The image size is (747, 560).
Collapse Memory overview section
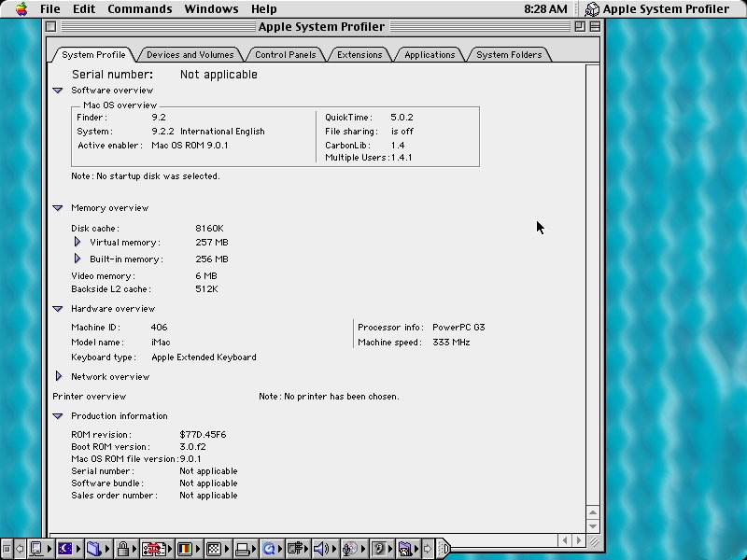pyautogui.click(x=58, y=208)
